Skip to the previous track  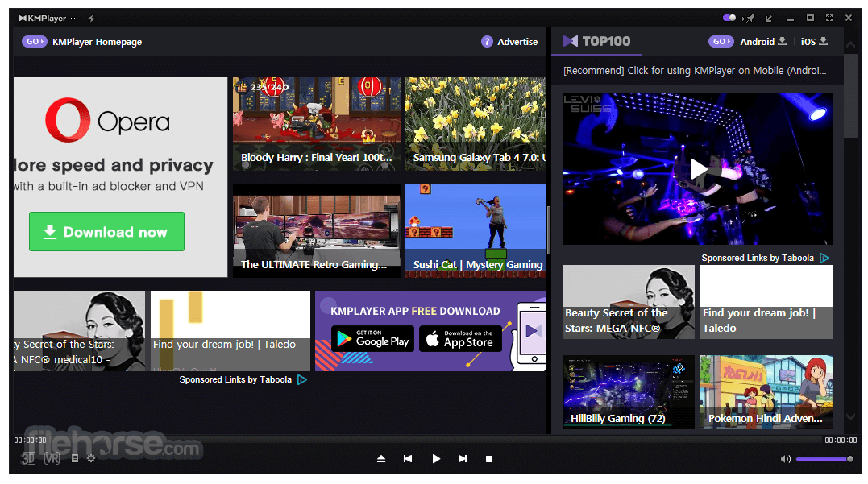click(408, 459)
